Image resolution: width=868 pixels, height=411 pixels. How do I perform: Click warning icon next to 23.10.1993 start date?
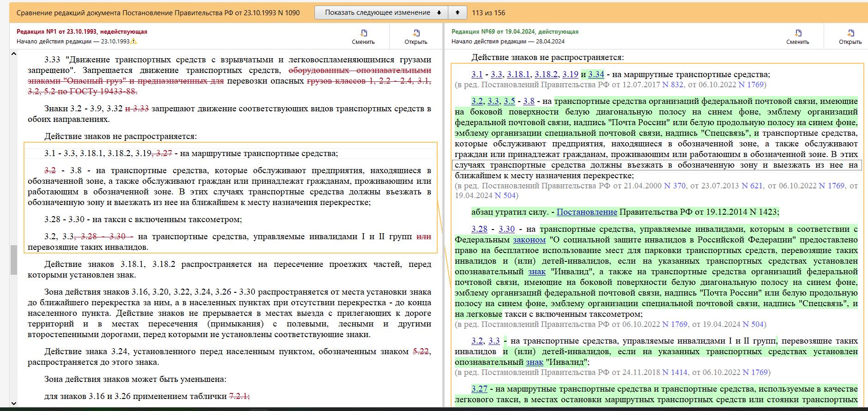coord(133,41)
